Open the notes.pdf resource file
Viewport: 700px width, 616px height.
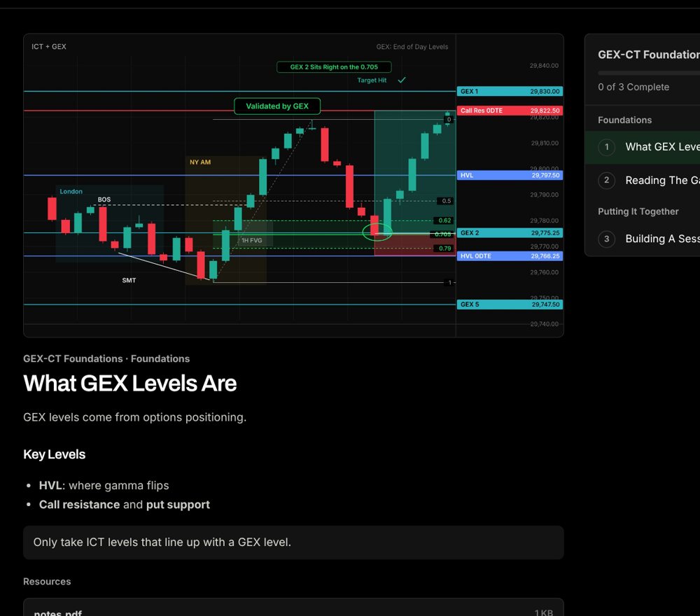pos(293,608)
